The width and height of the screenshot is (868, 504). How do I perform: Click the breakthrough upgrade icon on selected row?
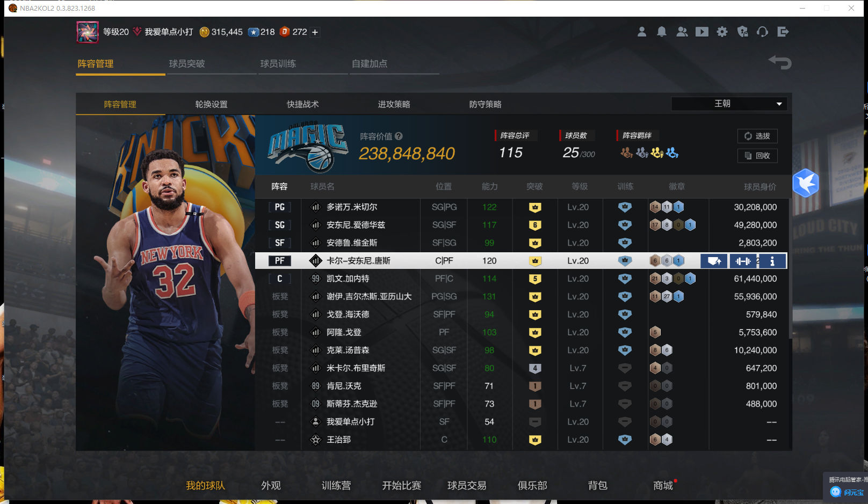[714, 261]
